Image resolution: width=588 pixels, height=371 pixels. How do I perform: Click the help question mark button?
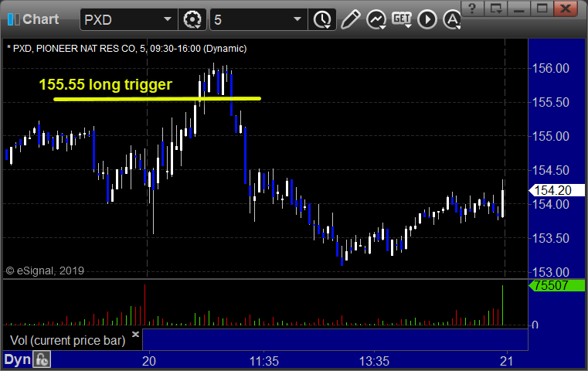tap(472, 9)
